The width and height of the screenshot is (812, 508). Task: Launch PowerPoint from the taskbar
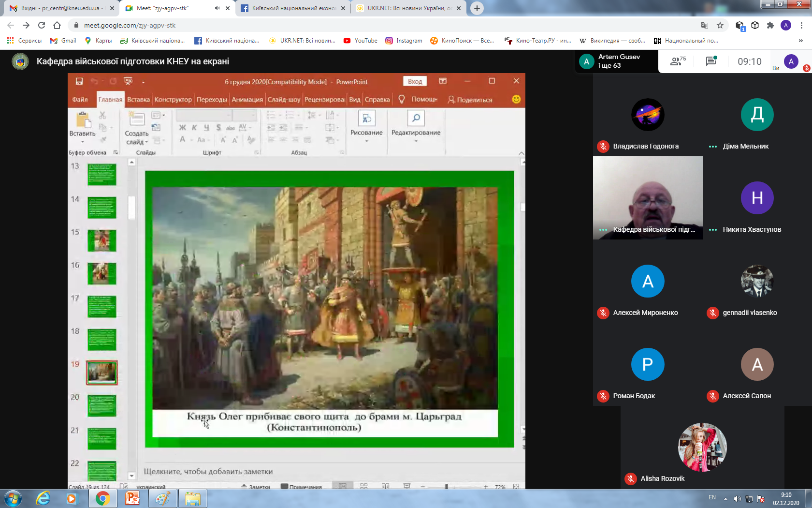tap(132, 498)
